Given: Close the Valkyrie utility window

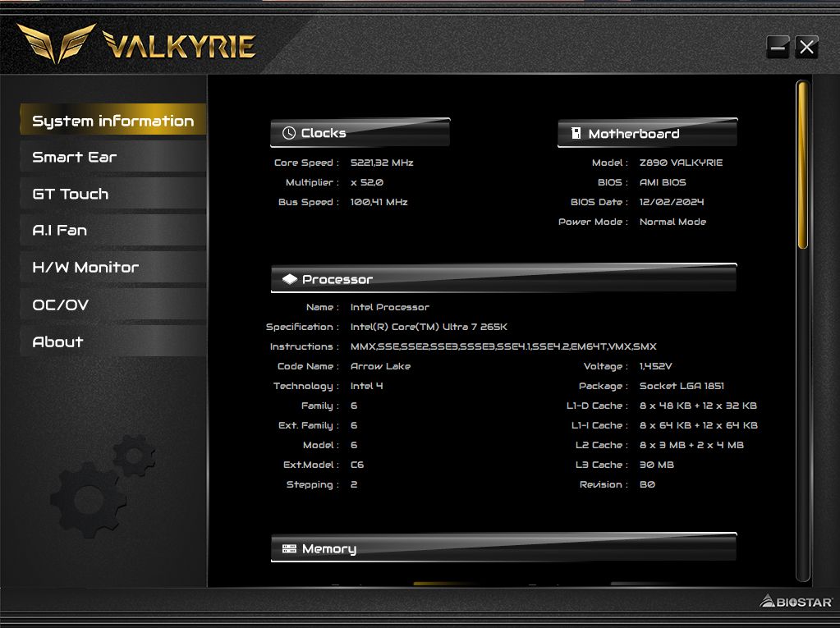Looking at the screenshot, I should pyautogui.click(x=806, y=48).
